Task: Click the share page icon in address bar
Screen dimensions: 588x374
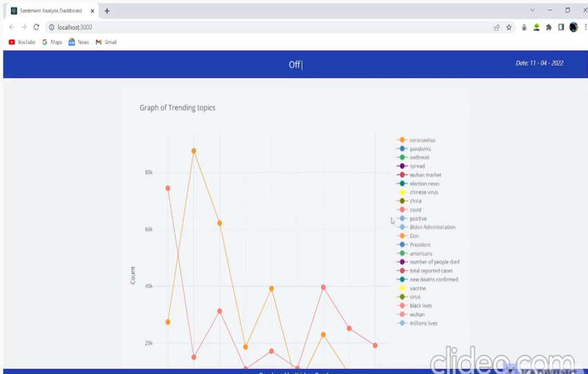Action: [x=496, y=27]
